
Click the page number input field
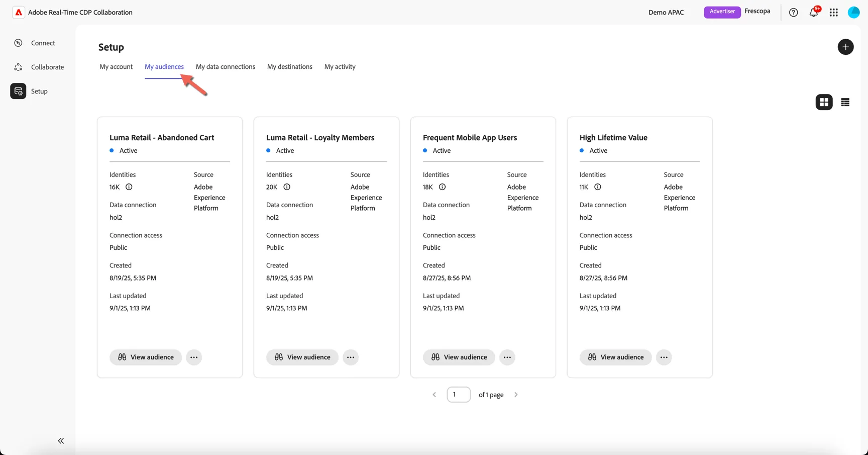point(459,395)
